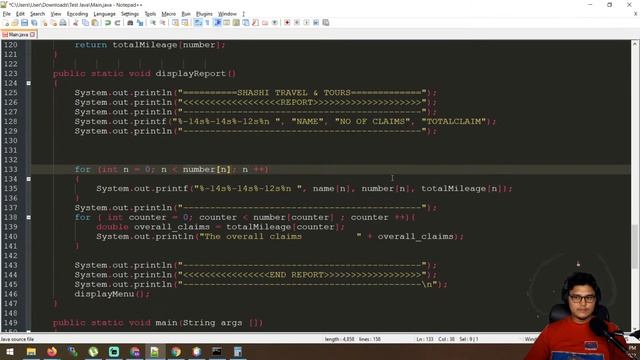Image resolution: width=640 pixels, height=360 pixels.
Task: Click line number 146 in the margin
Action: tap(11, 294)
